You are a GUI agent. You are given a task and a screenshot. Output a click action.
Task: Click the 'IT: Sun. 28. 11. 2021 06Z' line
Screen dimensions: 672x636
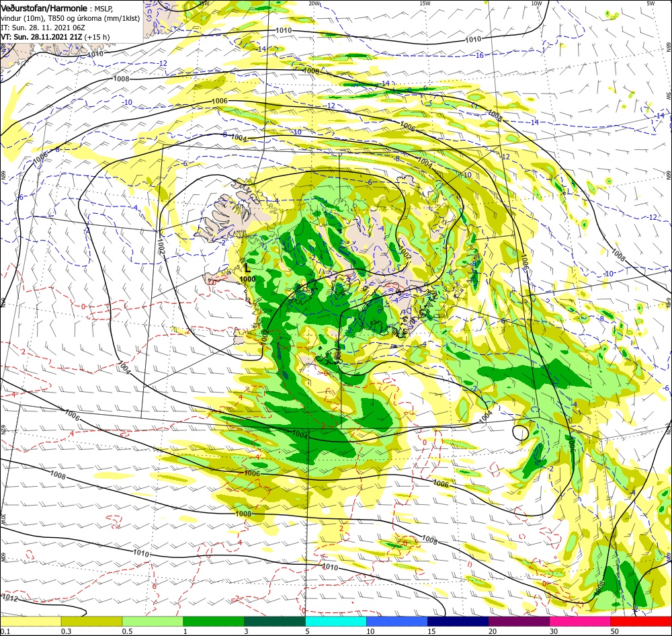click(43, 28)
